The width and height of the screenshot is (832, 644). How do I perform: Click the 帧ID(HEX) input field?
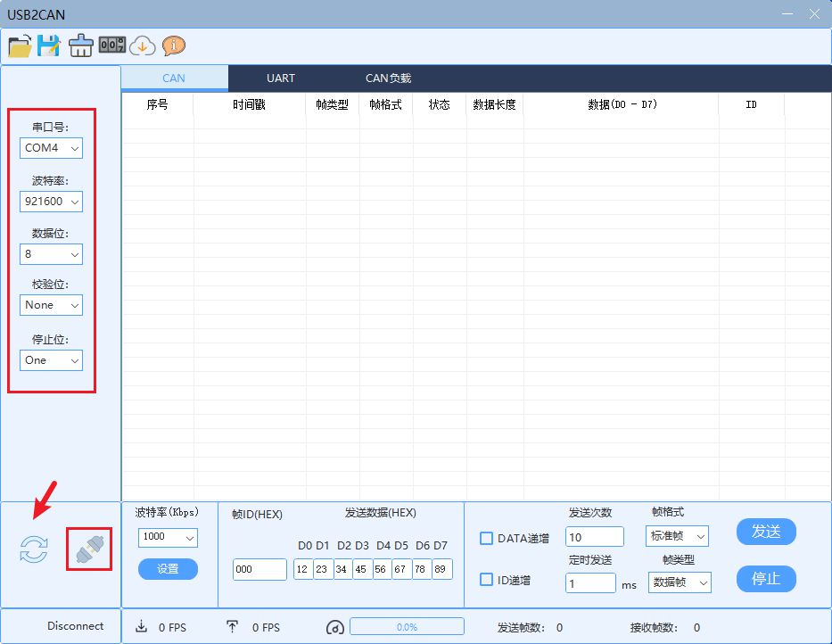pos(259,569)
